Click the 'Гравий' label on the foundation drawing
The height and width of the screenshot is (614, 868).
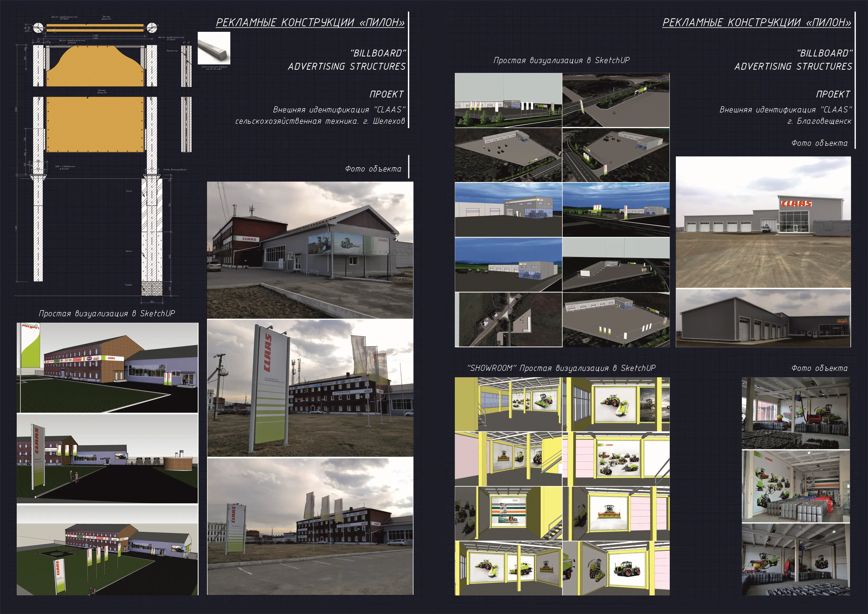(x=129, y=285)
